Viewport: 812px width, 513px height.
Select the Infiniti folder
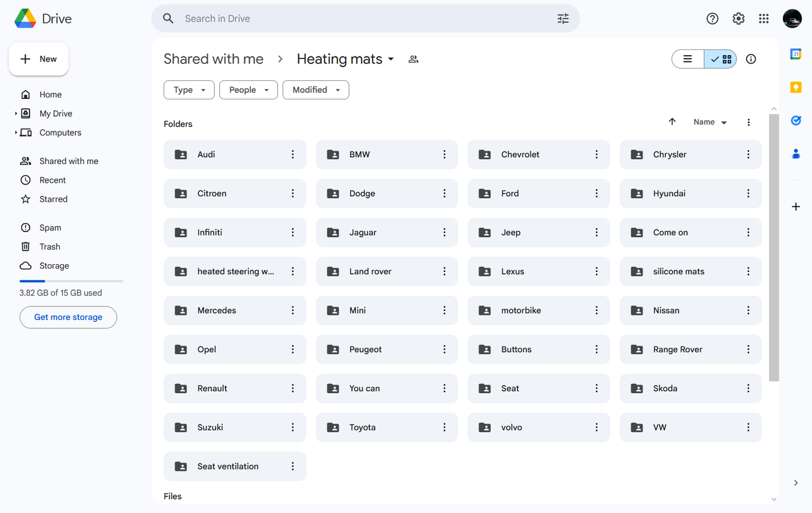[x=235, y=232]
